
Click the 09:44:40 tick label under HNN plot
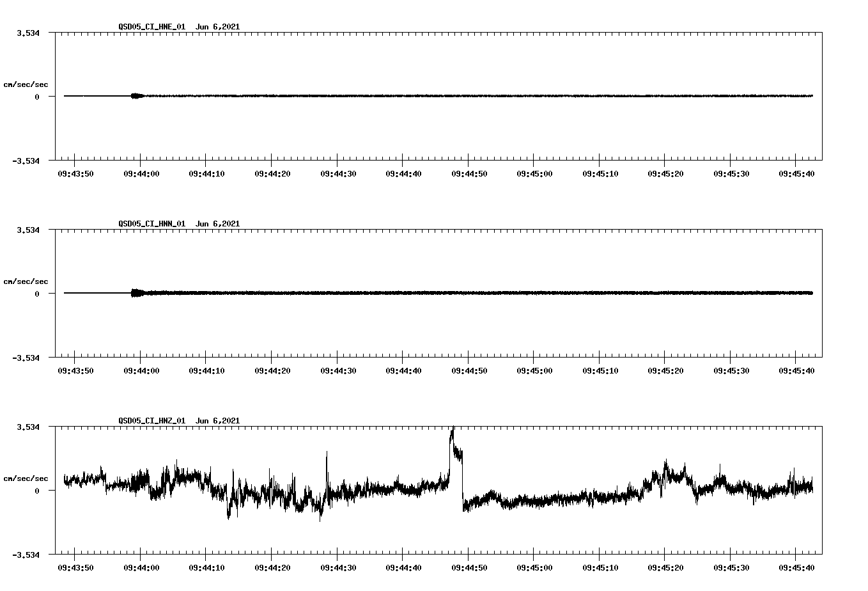pos(403,370)
